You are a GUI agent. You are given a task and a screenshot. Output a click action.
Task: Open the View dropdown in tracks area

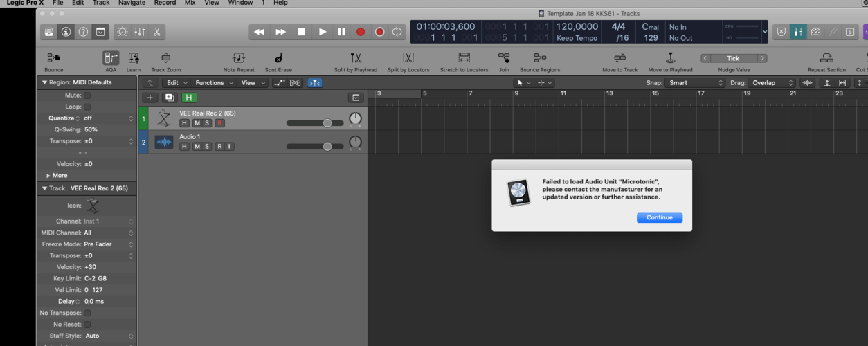pyautogui.click(x=252, y=83)
